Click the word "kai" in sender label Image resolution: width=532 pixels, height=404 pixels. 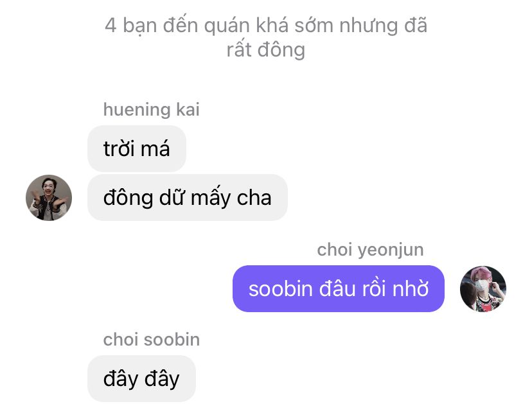pos(188,110)
